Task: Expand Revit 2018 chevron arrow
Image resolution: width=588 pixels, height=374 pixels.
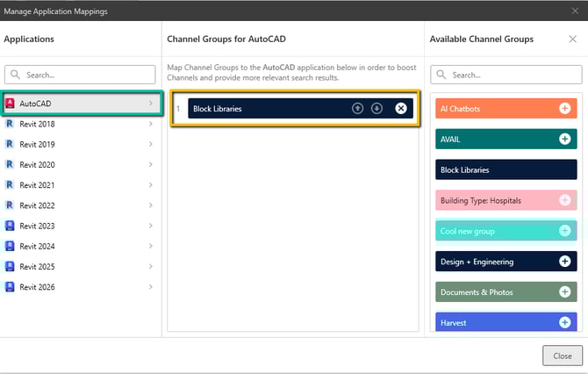Action: click(x=151, y=125)
